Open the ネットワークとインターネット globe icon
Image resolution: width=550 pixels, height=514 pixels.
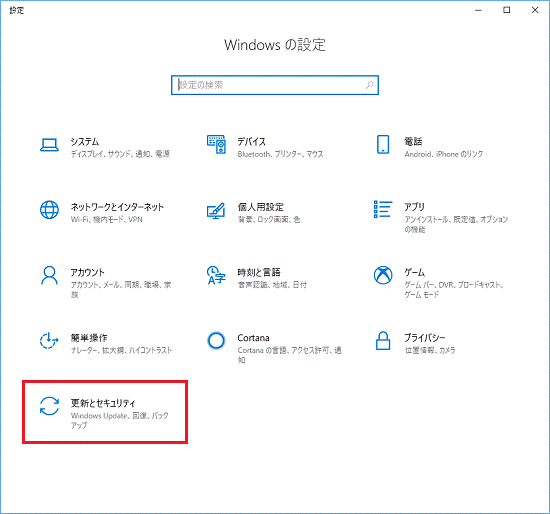click(49, 210)
